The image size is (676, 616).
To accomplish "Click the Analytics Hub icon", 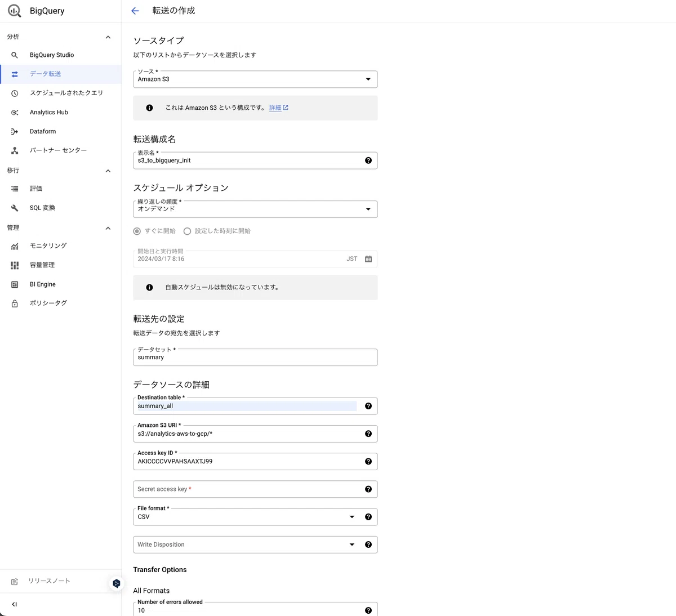I will 15,113.
